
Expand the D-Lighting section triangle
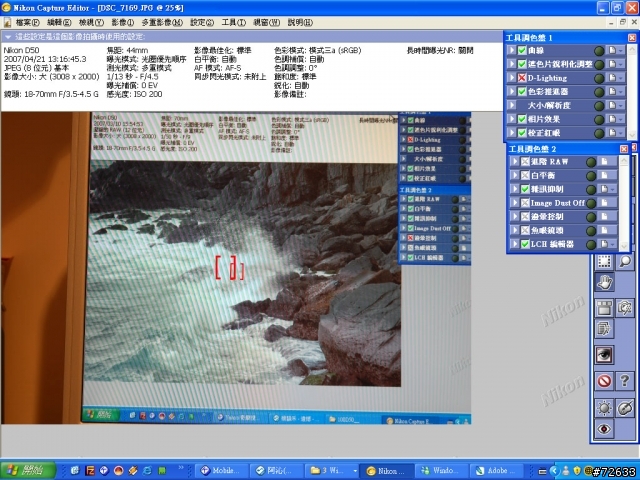pyautogui.click(x=511, y=78)
